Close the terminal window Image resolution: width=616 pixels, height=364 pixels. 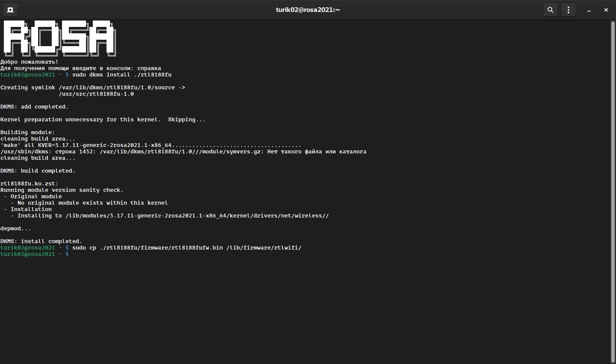pyautogui.click(x=606, y=10)
